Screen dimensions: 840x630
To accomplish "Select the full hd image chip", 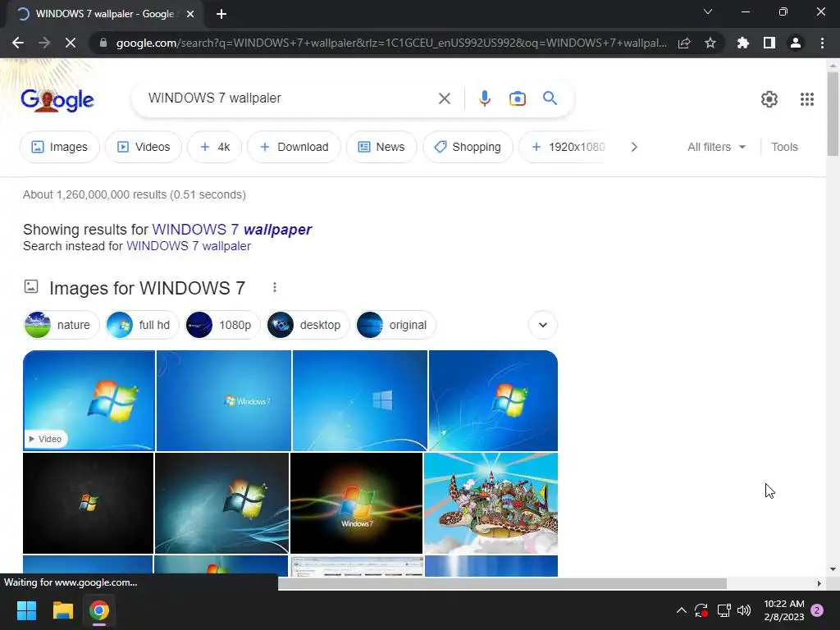I will coord(142,325).
